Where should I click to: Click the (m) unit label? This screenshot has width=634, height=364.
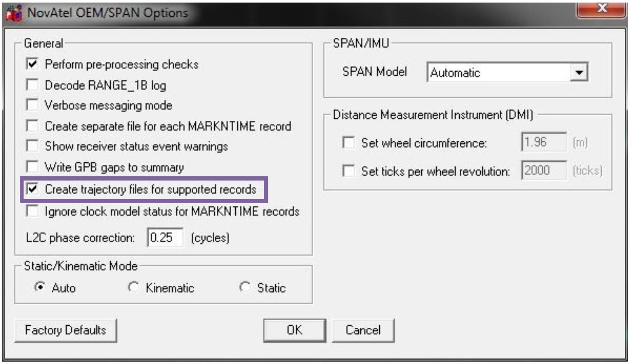580,142
